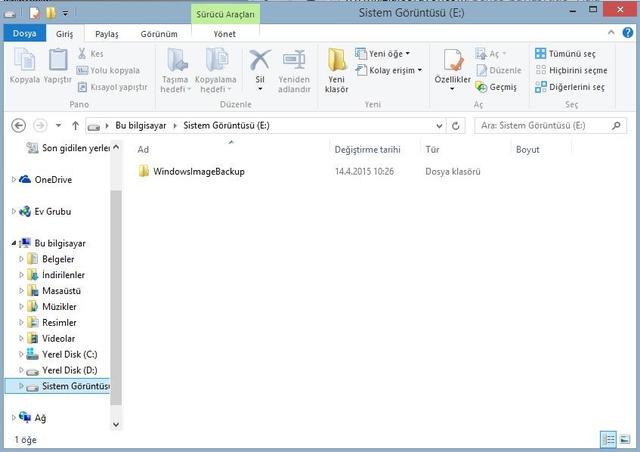Click Diğerlerini seç in the ribbon
Screen dimensions: 640x452
(x=570, y=87)
